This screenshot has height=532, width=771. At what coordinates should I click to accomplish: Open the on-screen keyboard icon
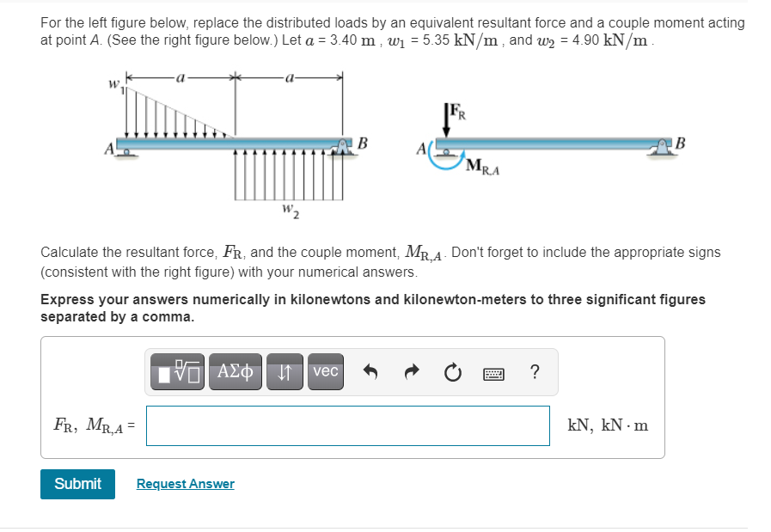[493, 371]
